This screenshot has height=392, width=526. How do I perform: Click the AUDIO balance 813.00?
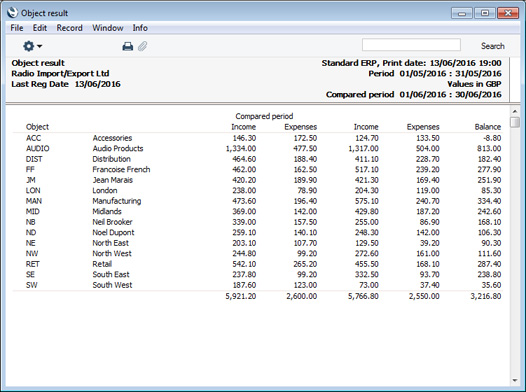click(x=489, y=149)
